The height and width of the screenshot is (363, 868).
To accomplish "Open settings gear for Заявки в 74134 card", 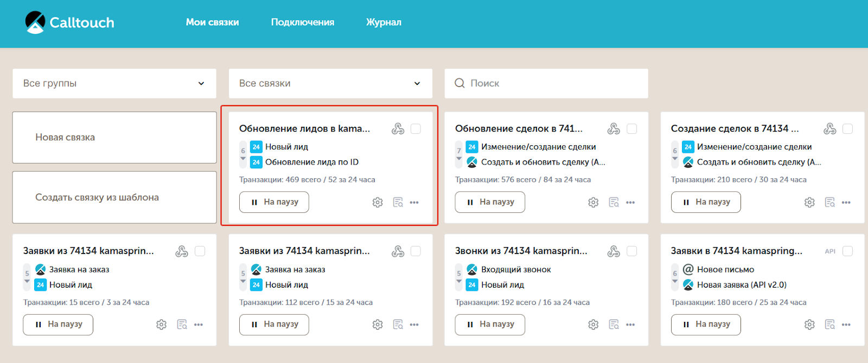I will click(809, 325).
